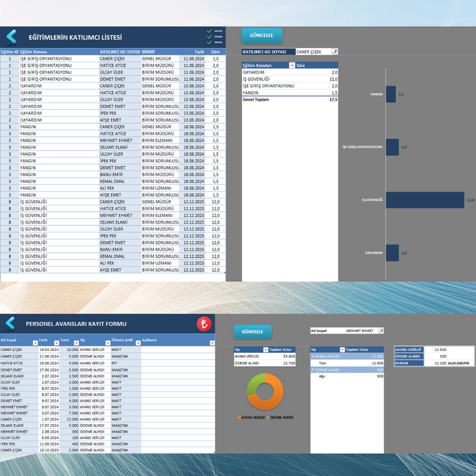Screen dimensions: 476x476
Task: Go back using arrow beside Eğitimlerin Katılımcı Listesi
Action: pyautogui.click(x=11, y=37)
